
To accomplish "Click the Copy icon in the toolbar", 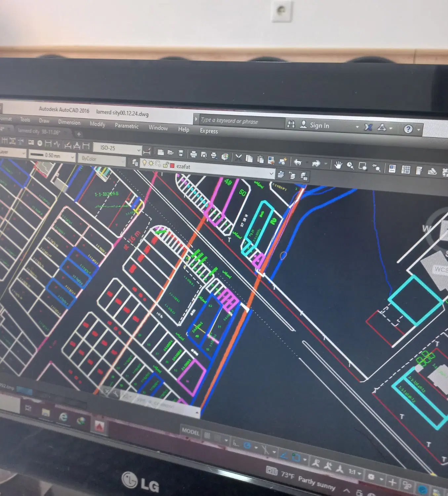I will click(x=249, y=158).
